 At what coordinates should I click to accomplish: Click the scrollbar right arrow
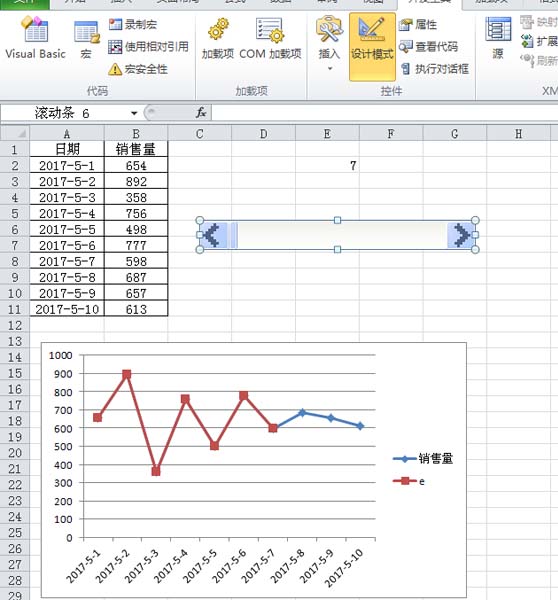pyautogui.click(x=461, y=235)
